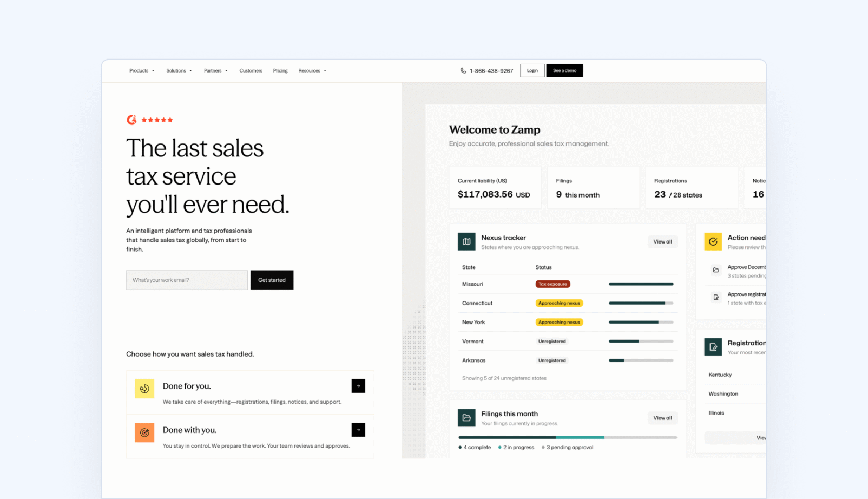Viewport: 868px width, 499px height.
Task: Click the Arkansas nexus progress bar
Action: [x=641, y=360]
